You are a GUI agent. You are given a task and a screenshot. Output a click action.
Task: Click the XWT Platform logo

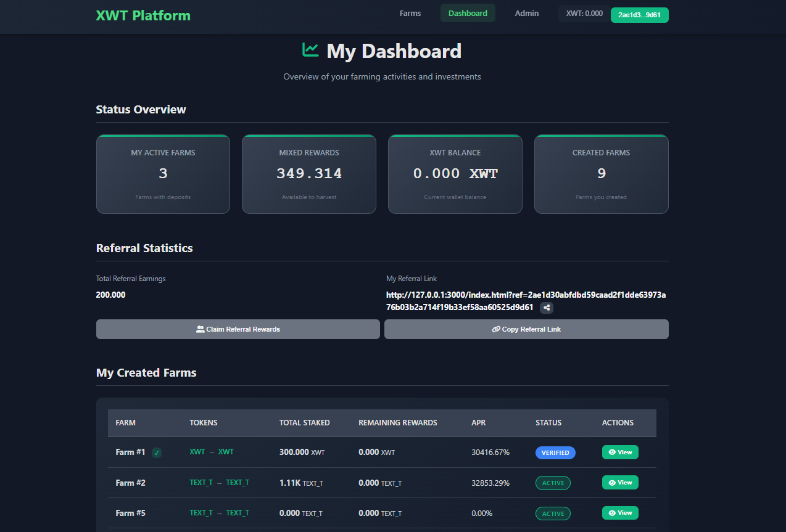coord(143,15)
